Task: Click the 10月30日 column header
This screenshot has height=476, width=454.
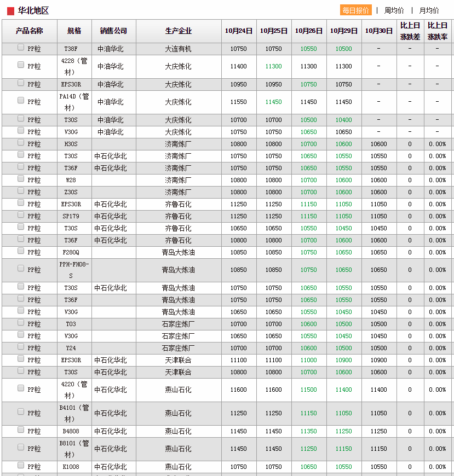Action: point(379,31)
